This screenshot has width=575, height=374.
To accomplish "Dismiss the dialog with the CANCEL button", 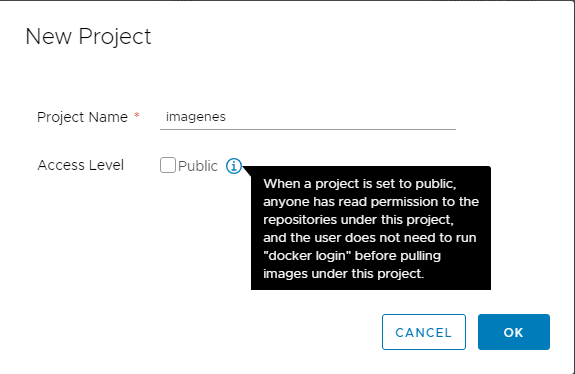I will (424, 332).
